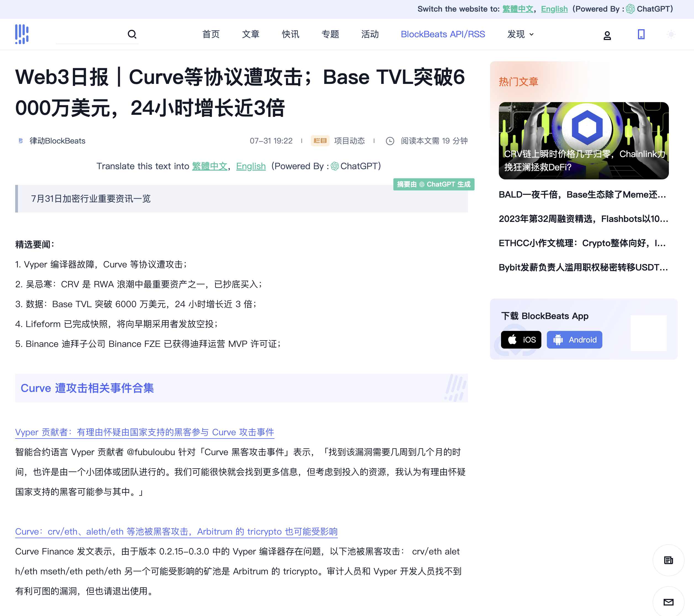This screenshot has width=694, height=616.
Task: Click the 项目动态 category tag
Action: click(x=349, y=141)
